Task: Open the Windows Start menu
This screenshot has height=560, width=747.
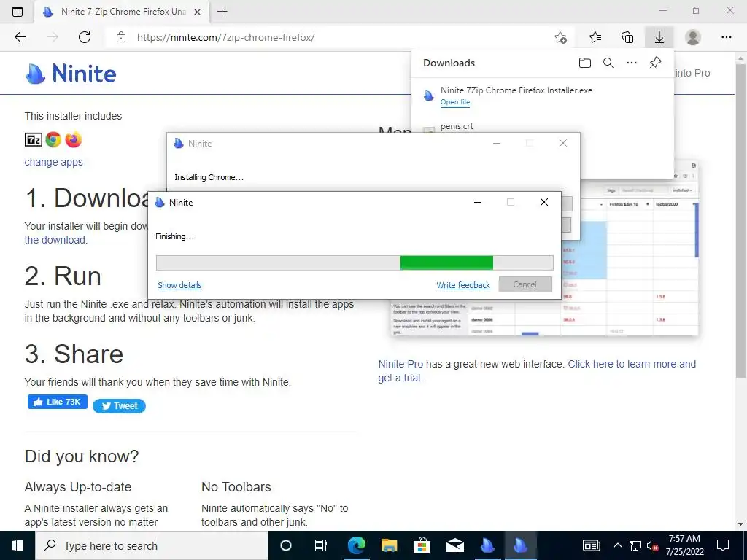Action: coord(18,545)
